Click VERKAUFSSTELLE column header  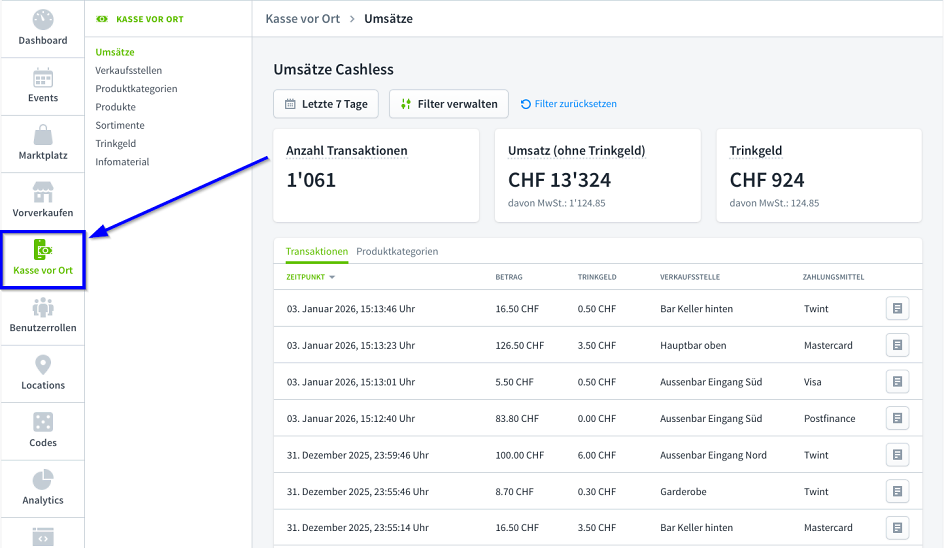click(690, 277)
